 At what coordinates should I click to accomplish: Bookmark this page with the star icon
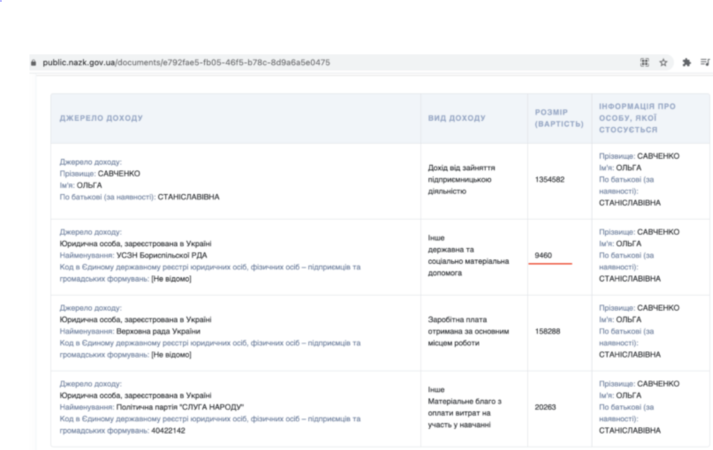coord(663,62)
